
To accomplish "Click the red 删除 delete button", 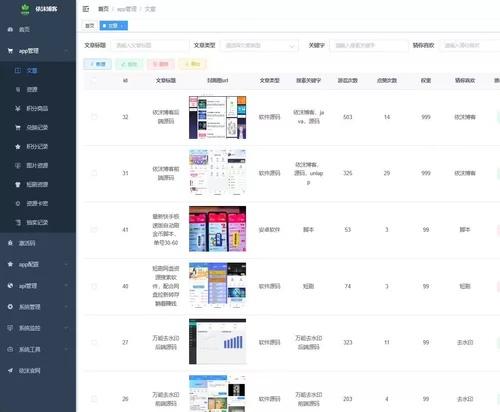I will tap(161, 64).
